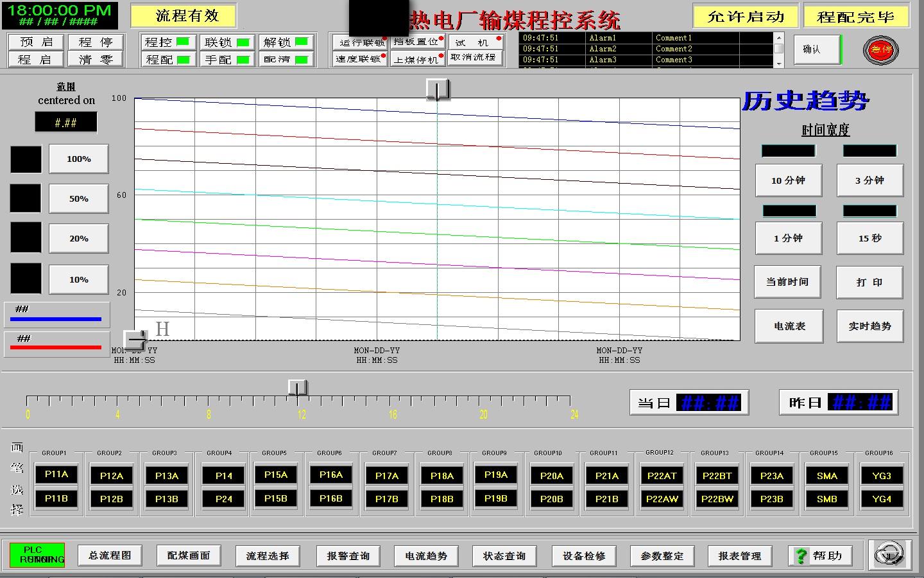The width and height of the screenshot is (924, 578).
Task: Click the green PLC RUNNING status indicator
Action: pyautogui.click(x=37, y=555)
